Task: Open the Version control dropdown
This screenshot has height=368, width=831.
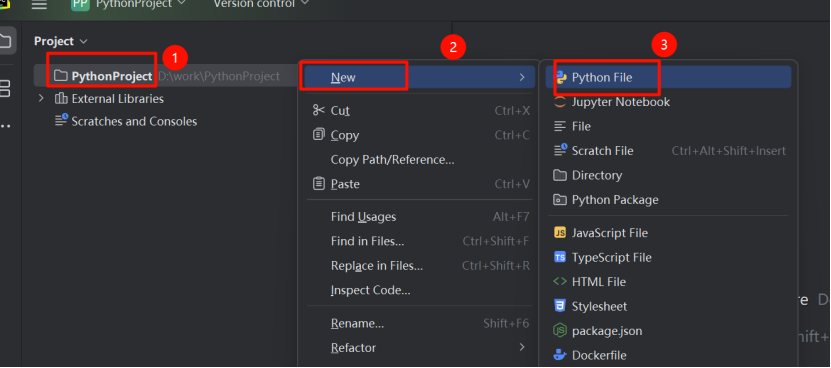Action: click(x=261, y=4)
